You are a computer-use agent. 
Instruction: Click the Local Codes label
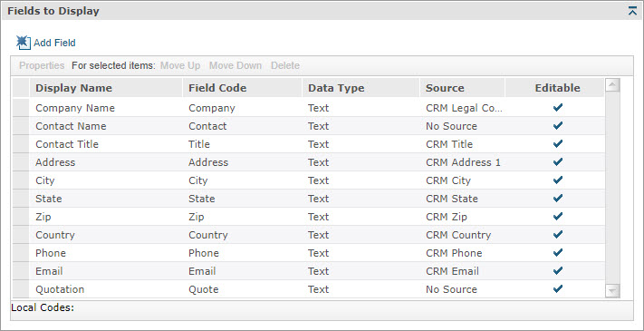pyautogui.click(x=43, y=307)
